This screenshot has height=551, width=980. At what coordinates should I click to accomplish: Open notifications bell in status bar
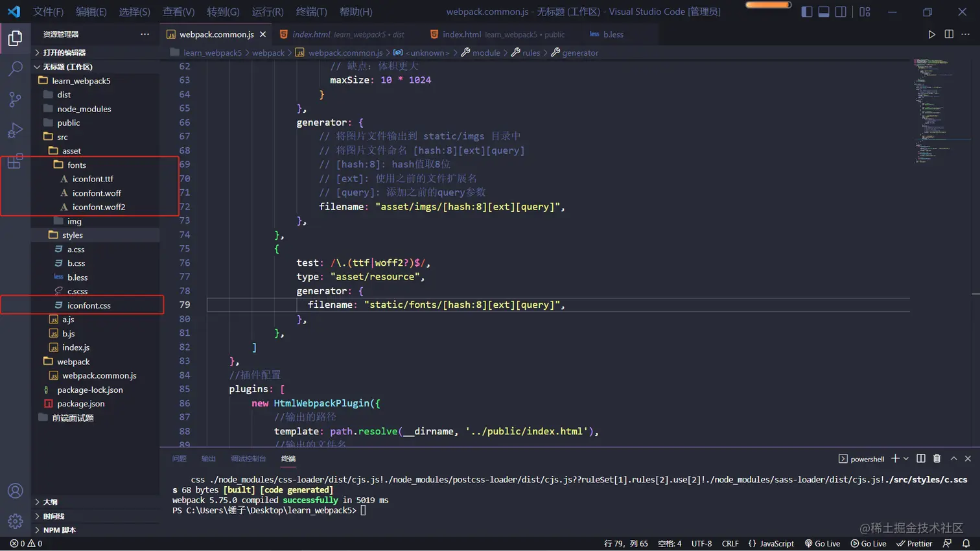coord(966,543)
